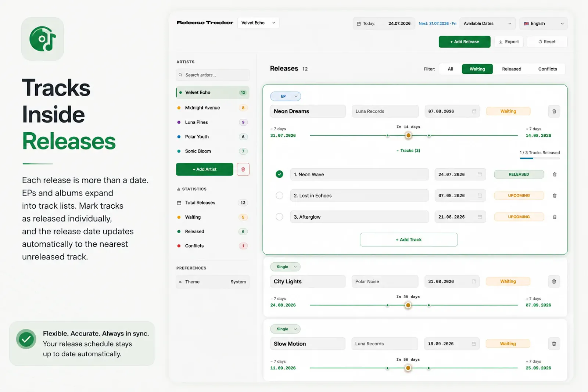The width and height of the screenshot is (588, 392).
Task: Remove the Lost in Echoes track via trash icon
Action: 555,196
